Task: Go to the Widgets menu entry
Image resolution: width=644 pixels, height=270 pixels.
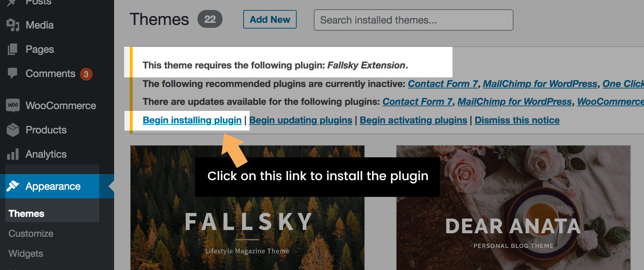Action: coord(26,254)
